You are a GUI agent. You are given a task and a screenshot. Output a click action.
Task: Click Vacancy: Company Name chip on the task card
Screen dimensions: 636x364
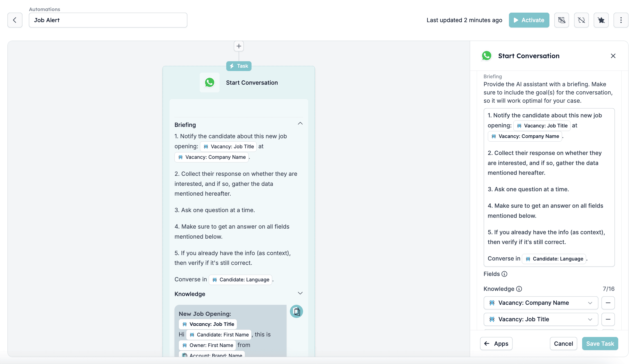pyautogui.click(x=212, y=157)
